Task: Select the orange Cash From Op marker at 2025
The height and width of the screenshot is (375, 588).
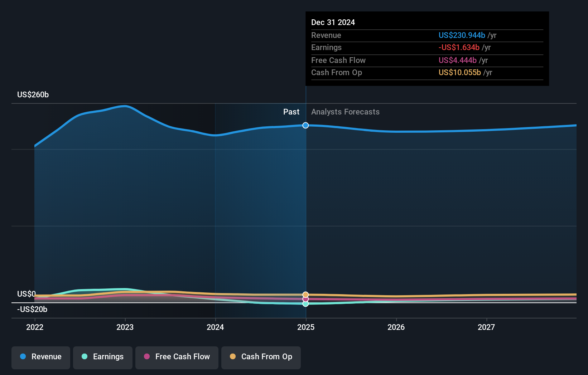Action: pyautogui.click(x=305, y=294)
